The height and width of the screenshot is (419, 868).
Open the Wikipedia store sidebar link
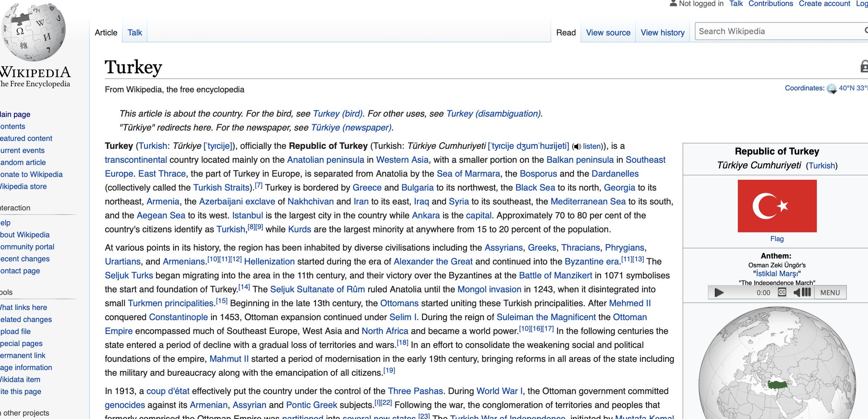pos(23,187)
